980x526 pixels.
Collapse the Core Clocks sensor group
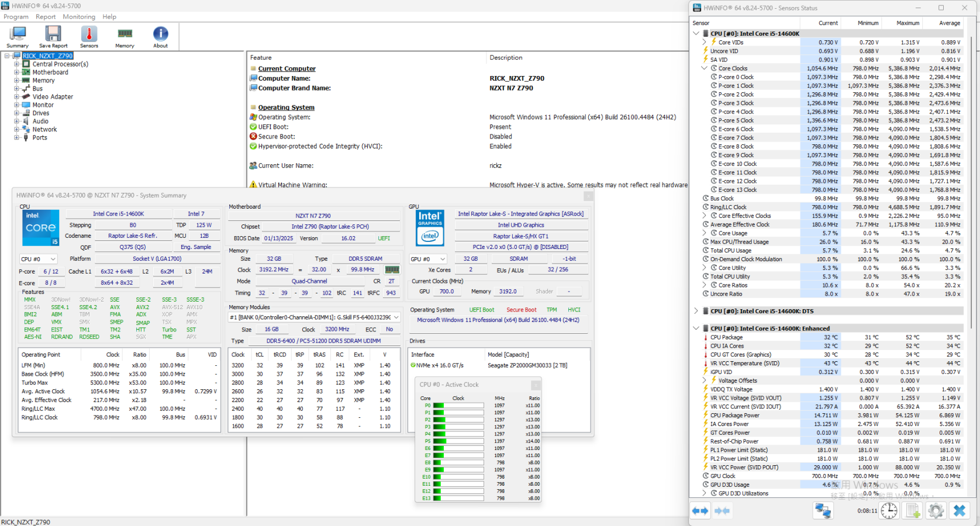tap(704, 68)
